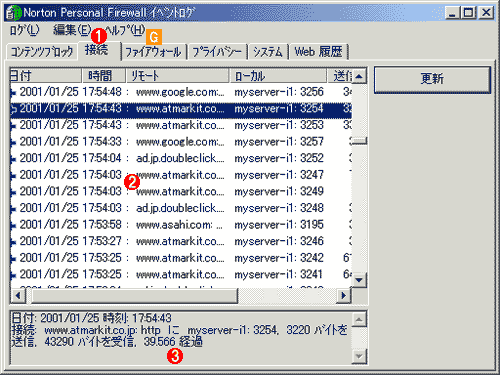Switch to the ファイアウォール tab

pos(153,52)
